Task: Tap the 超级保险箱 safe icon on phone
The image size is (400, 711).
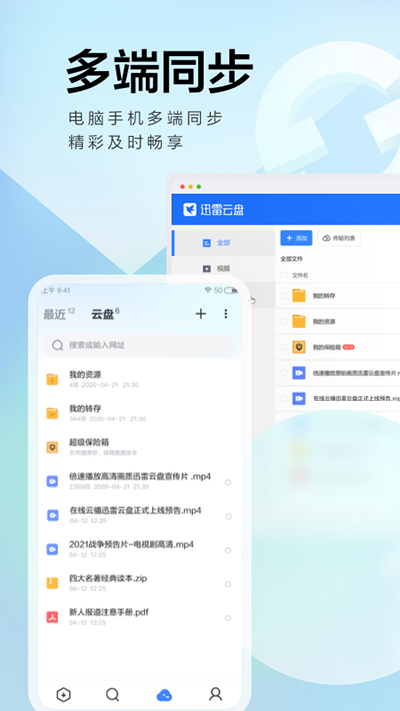Action: [x=52, y=447]
